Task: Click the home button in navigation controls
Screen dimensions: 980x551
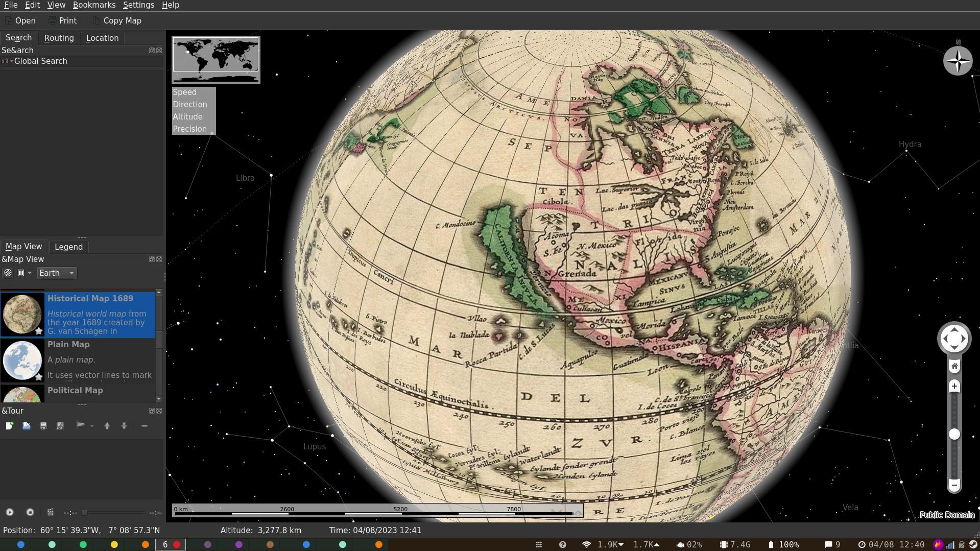Action: tap(954, 366)
